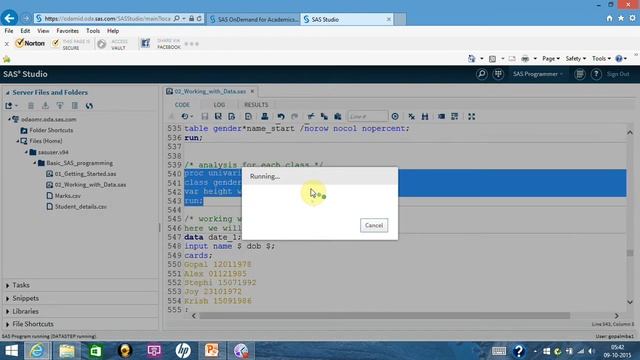Open Find and Replace binoculars icon
The width and height of the screenshot is (640, 360).
click(425, 117)
